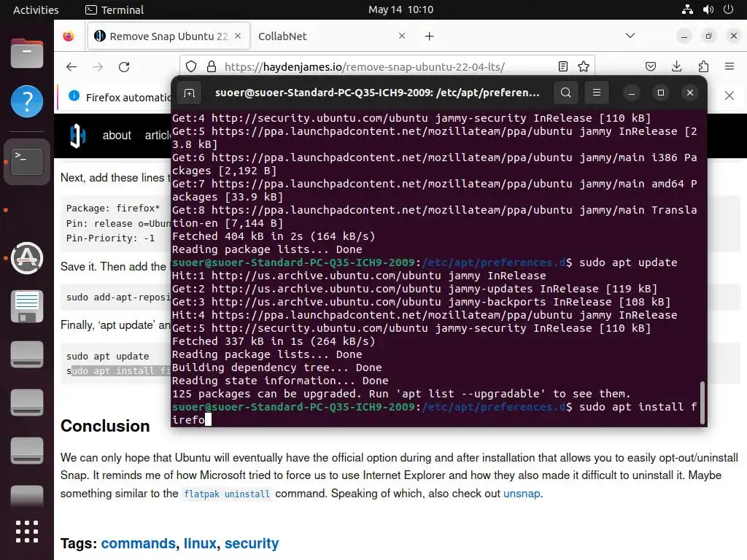Click the 'Conclusion' heading
The width and height of the screenshot is (747, 560).
click(105, 426)
